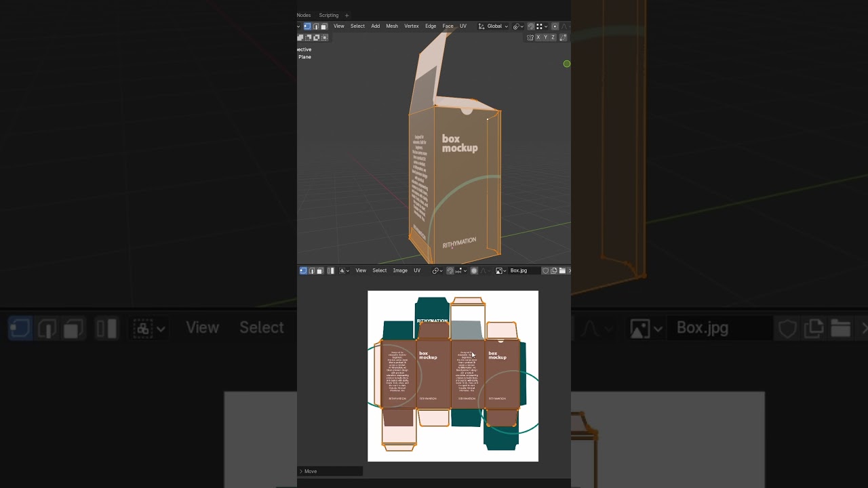Image resolution: width=868 pixels, height=488 pixels.
Task: Toggle Y axis mirror symmetry
Action: point(546,37)
